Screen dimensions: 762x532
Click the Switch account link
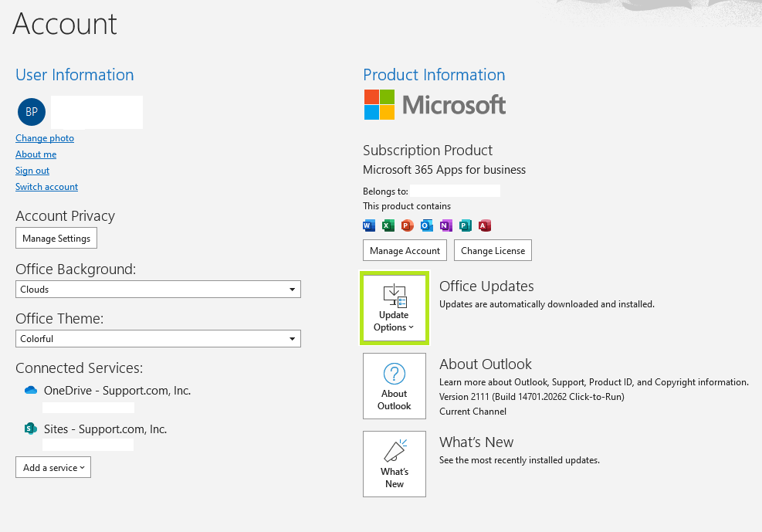(x=46, y=187)
